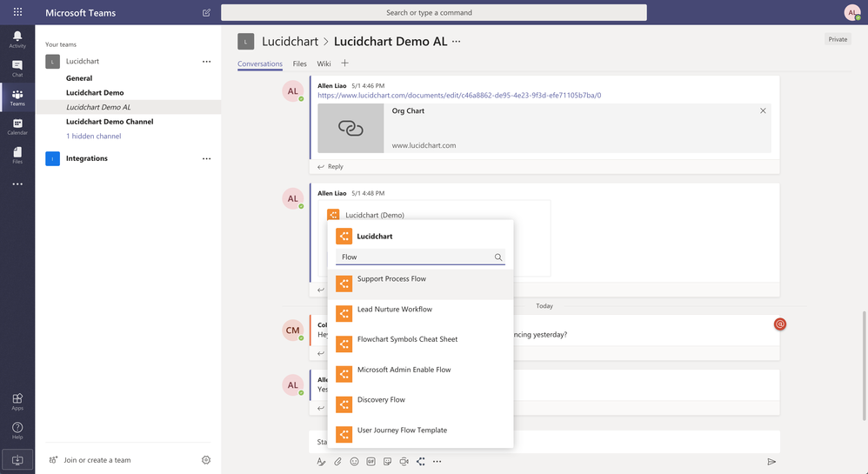
Task: Open the emoji picker
Action: tap(354, 461)
